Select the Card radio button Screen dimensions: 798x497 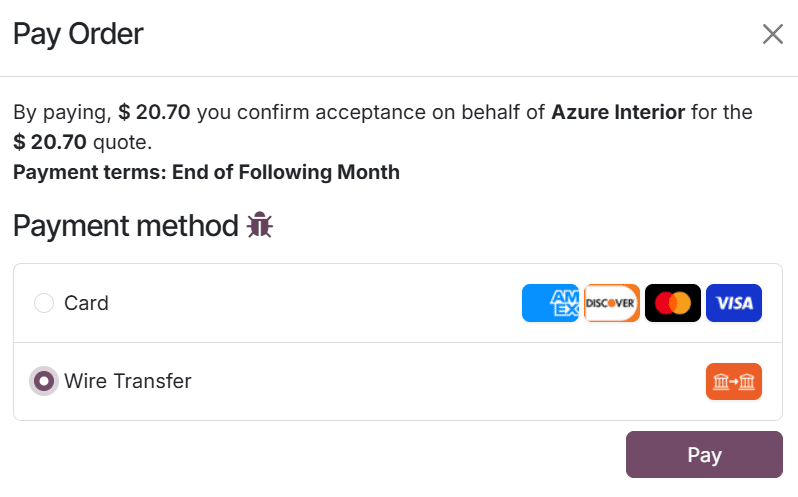click(44, 303)
